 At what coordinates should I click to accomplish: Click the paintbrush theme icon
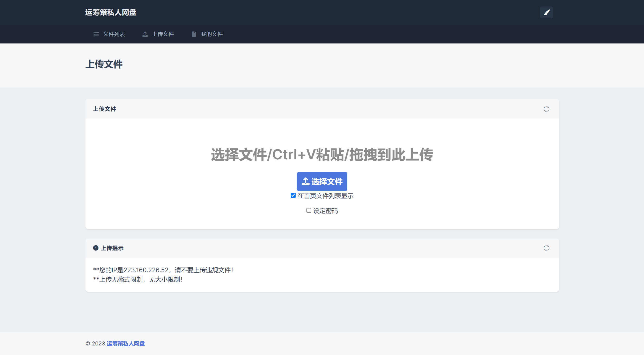pyautogui.click(x=546, y=12)
